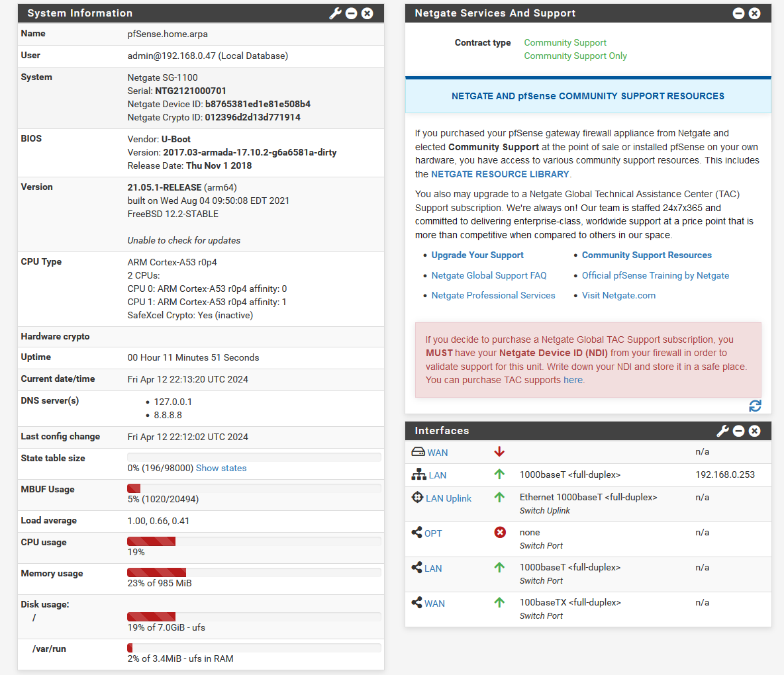Click the red down arrow for WAN
Screen dimensions: 784x675
(x=499, y=452)
